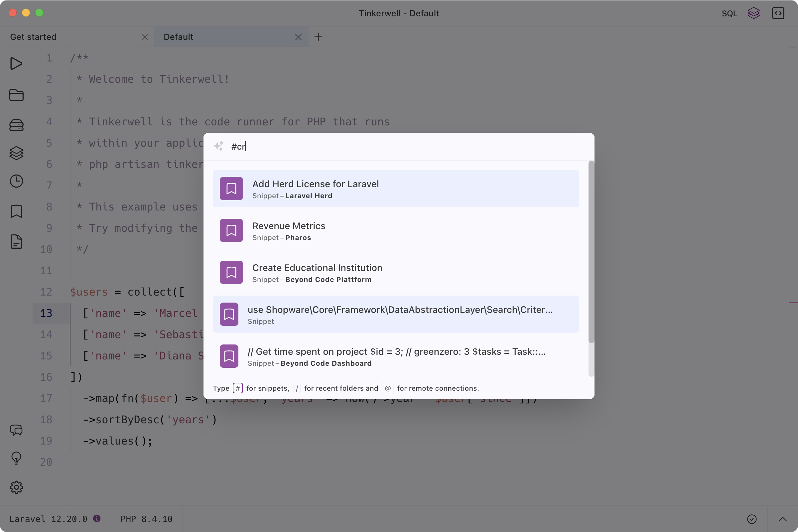The height and width of the screenshot is (532, 798).
Task: Expand output panel with the chevron up
Action: point(782,519)
